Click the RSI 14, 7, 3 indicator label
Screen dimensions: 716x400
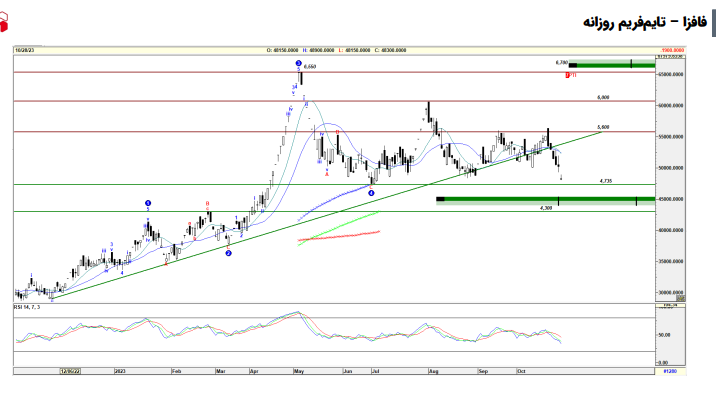pos(30,308)
